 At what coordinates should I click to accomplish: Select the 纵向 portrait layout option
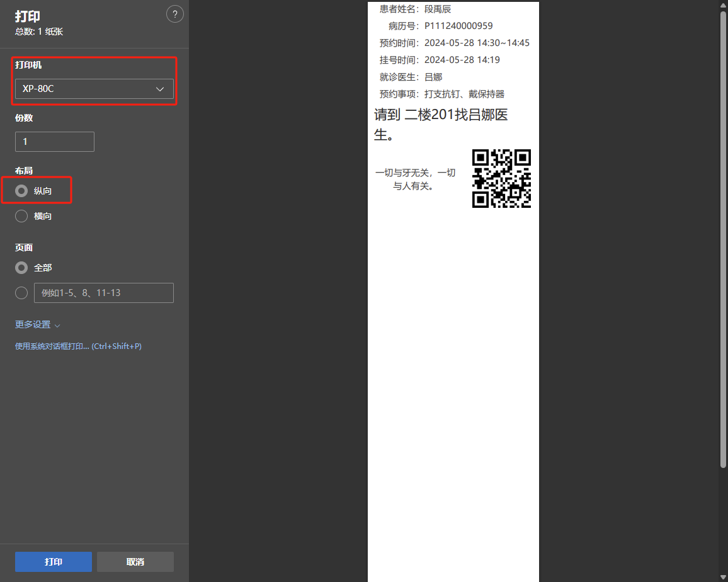tap(21, 191)
